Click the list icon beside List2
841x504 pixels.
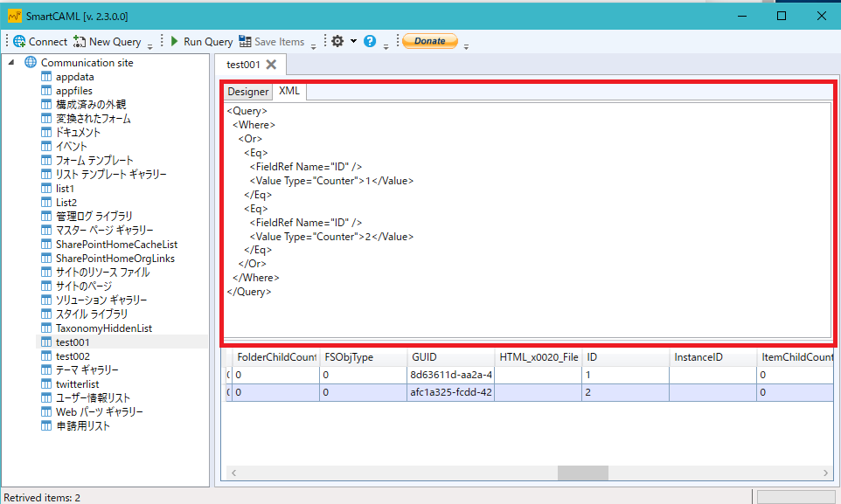pyautogui.click(x=46, y=202)
